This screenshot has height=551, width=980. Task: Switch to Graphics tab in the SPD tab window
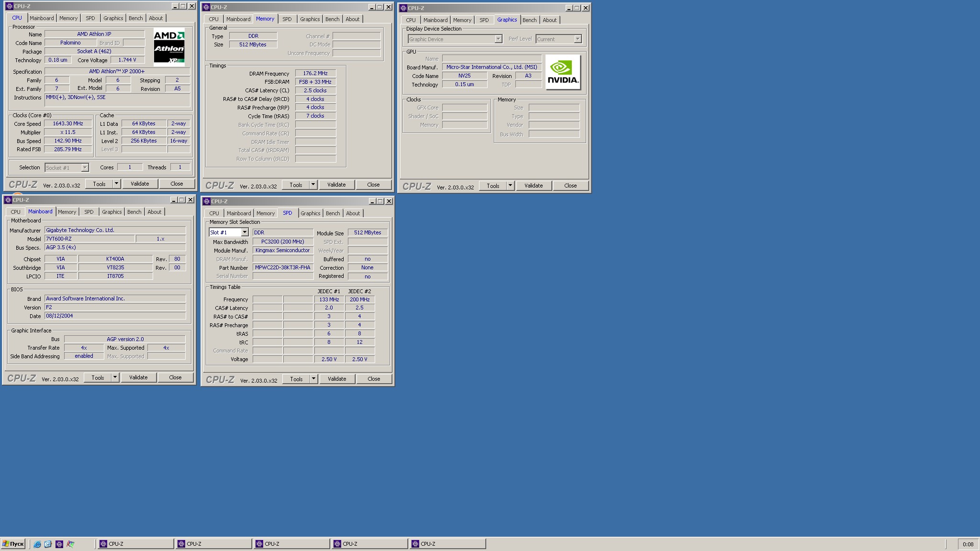click(x=311, y=213)
